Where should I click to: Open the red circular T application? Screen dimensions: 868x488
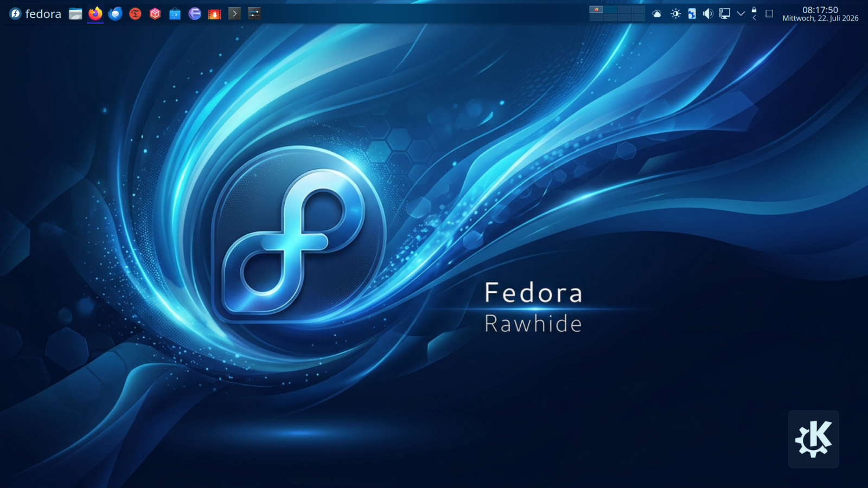tap(135, 14)
